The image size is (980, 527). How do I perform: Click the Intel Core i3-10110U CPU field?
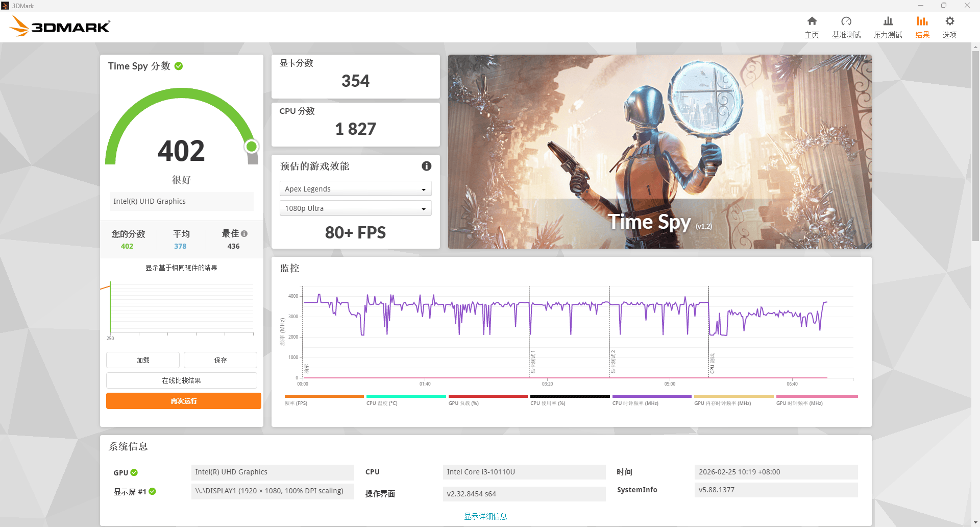coord(524,472)
